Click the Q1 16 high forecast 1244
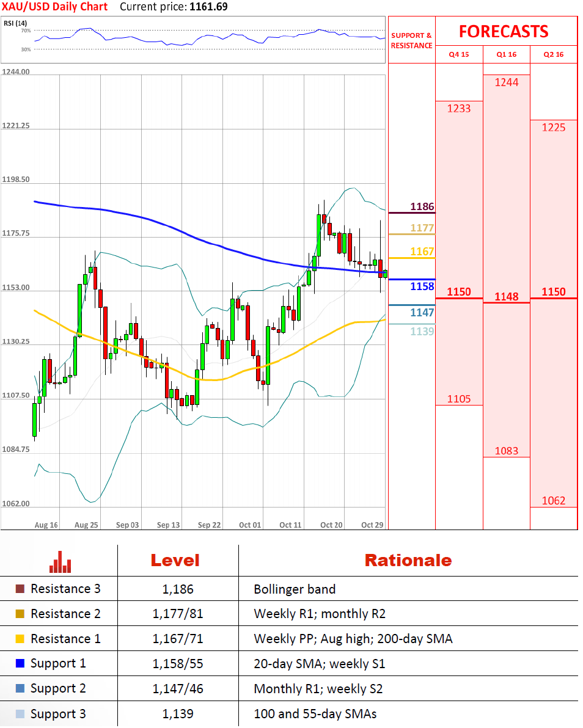This screenshot has height=728, width=583. click(507, 82)
